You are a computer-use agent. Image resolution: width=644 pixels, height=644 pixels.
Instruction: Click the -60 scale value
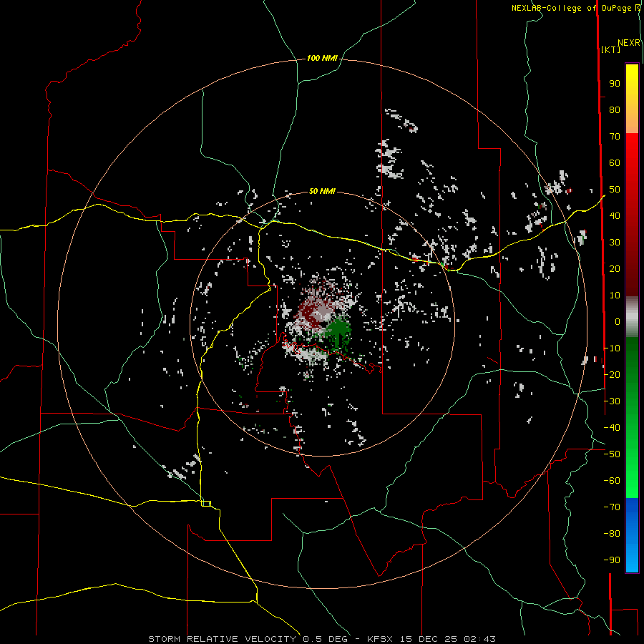point(612,481)
